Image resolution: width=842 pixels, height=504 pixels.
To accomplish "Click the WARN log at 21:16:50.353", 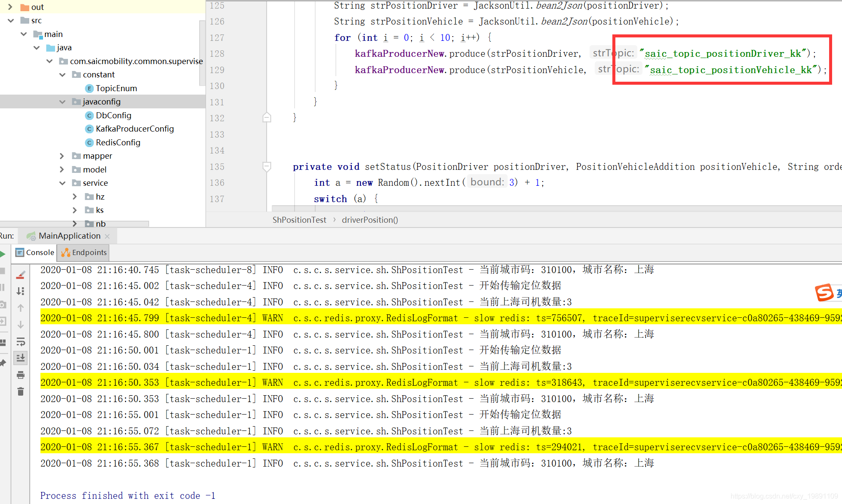I will coord(441,383).
